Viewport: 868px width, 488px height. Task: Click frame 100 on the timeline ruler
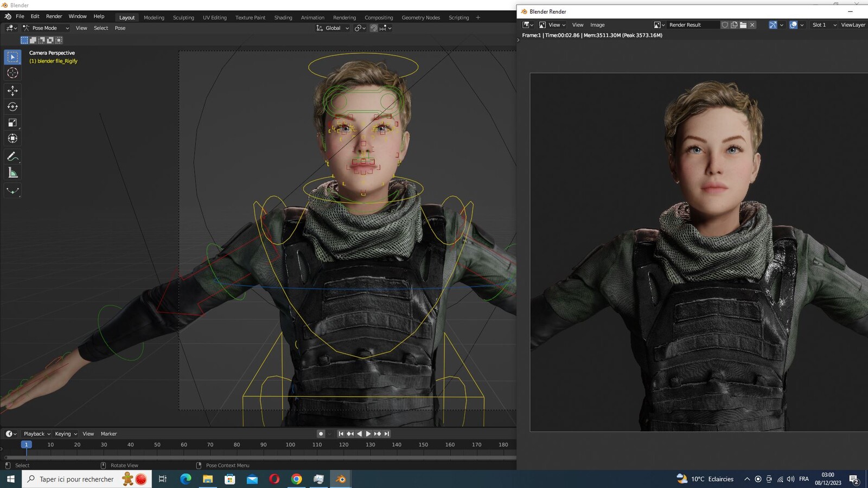click(290, 445)
